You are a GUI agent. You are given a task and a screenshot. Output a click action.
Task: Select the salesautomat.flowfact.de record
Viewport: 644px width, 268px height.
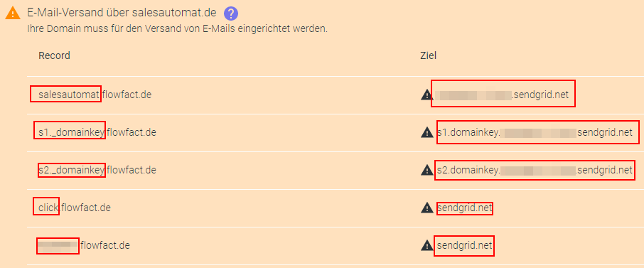(95, 95)
